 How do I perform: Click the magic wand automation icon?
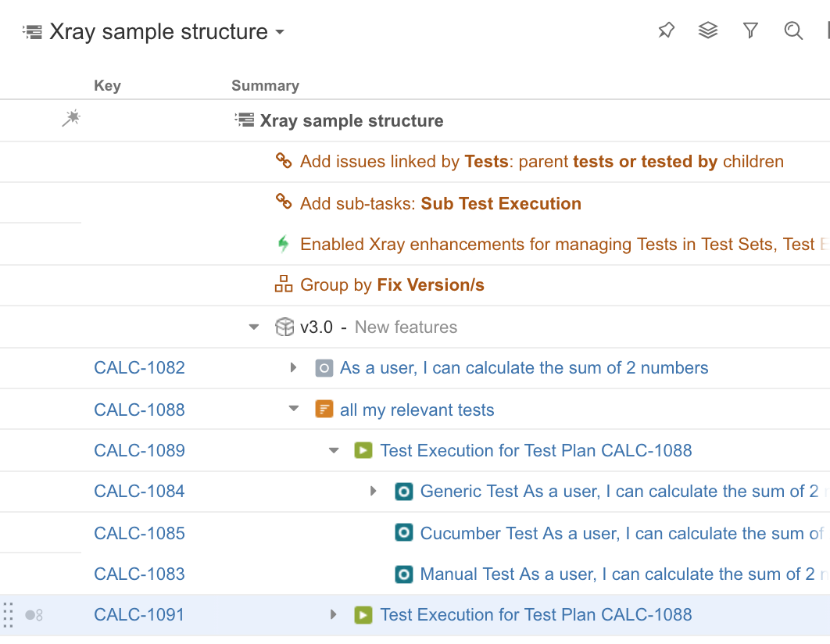tap(71, 118)
